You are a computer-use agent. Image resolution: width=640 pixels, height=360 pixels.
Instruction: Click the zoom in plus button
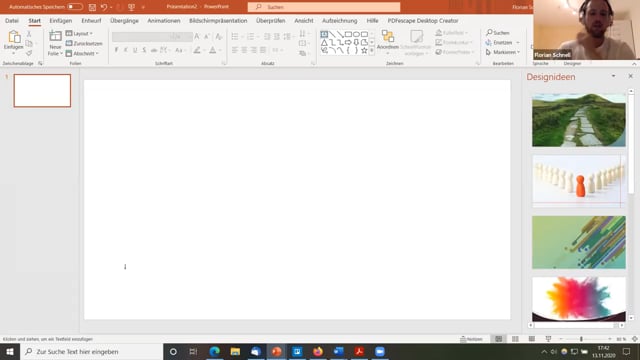610,339
